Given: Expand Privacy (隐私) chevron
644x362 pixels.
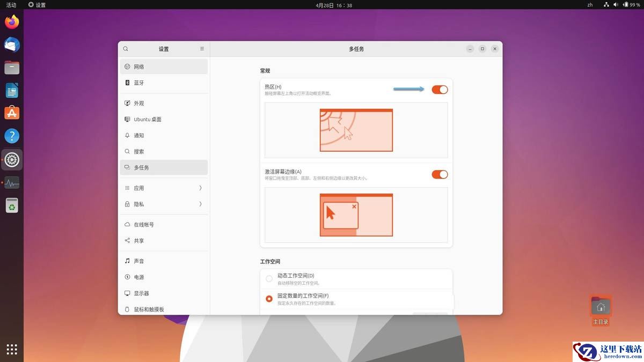Looking at the screenshot, I should [x=200, y=204].
